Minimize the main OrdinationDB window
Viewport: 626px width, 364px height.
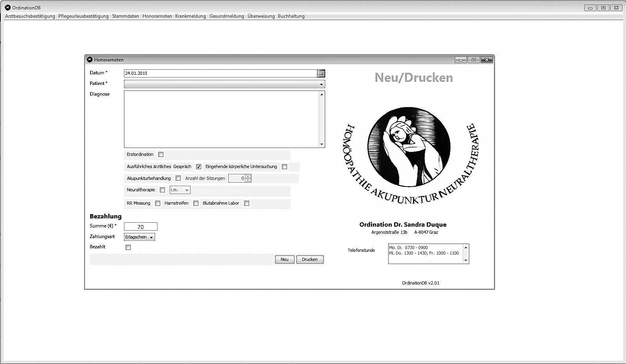pyautogui.click(x=590, y=8)
